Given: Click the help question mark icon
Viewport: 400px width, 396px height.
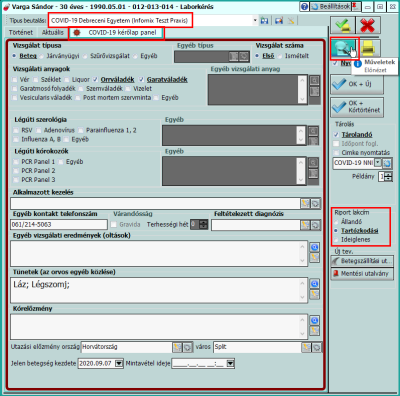Looking at the screenshot, I should point(304,7).
